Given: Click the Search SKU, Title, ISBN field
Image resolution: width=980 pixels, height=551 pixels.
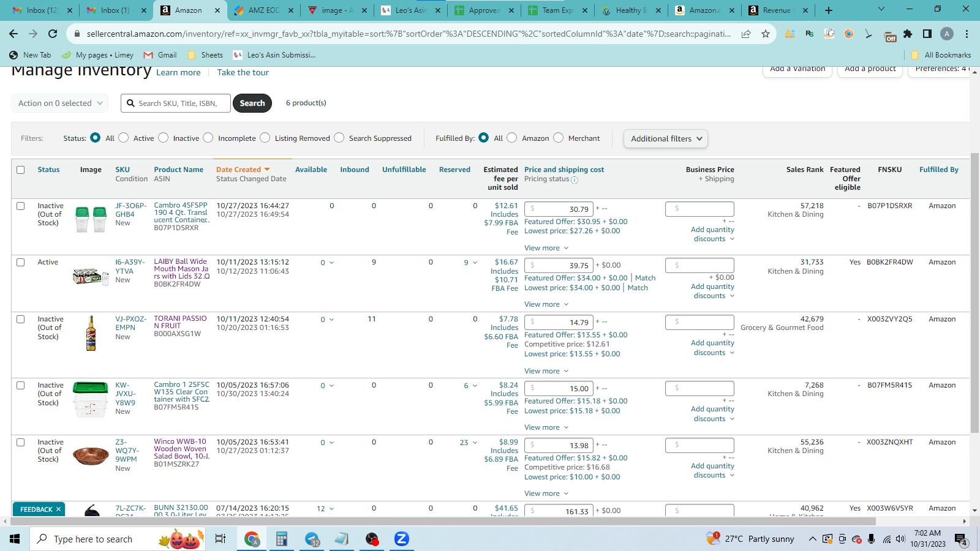Looking at the screenshot, I should [176, 103].
